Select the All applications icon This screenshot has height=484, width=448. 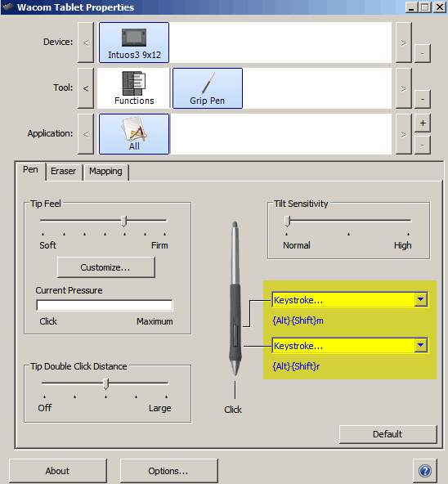pyautogui.click(x=134, y=134)
